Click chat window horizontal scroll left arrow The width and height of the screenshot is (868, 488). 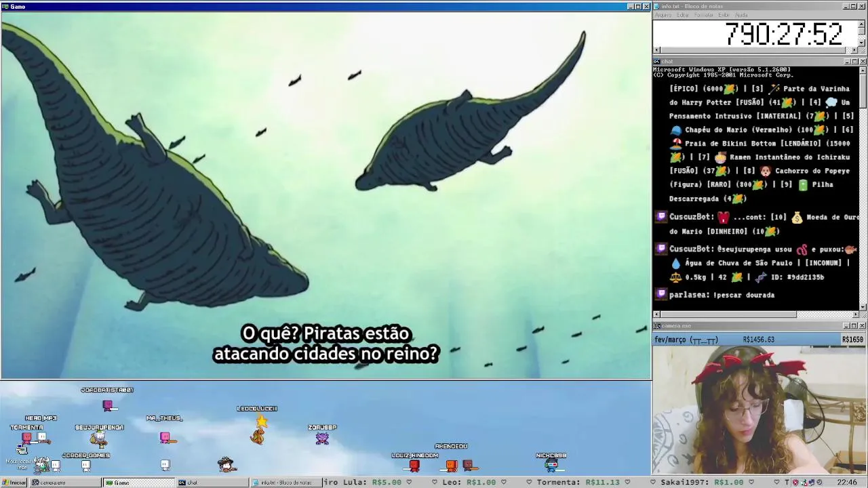tap(656, 314)
